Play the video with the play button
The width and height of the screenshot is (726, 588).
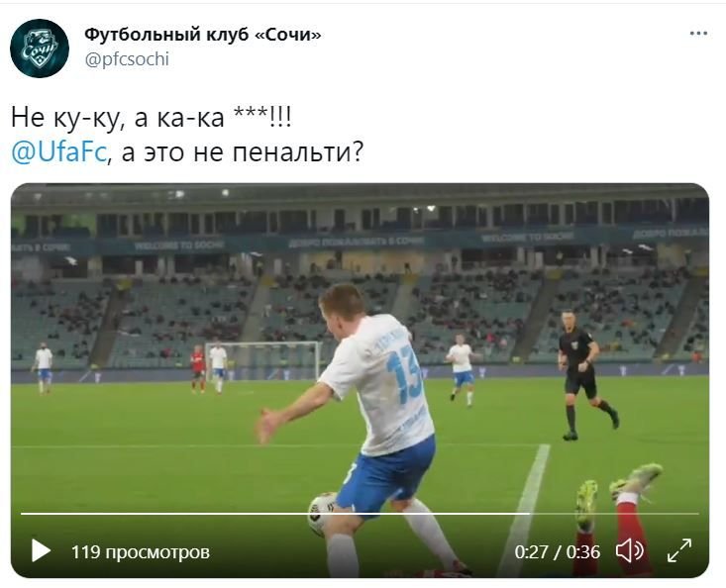(41, 550)
